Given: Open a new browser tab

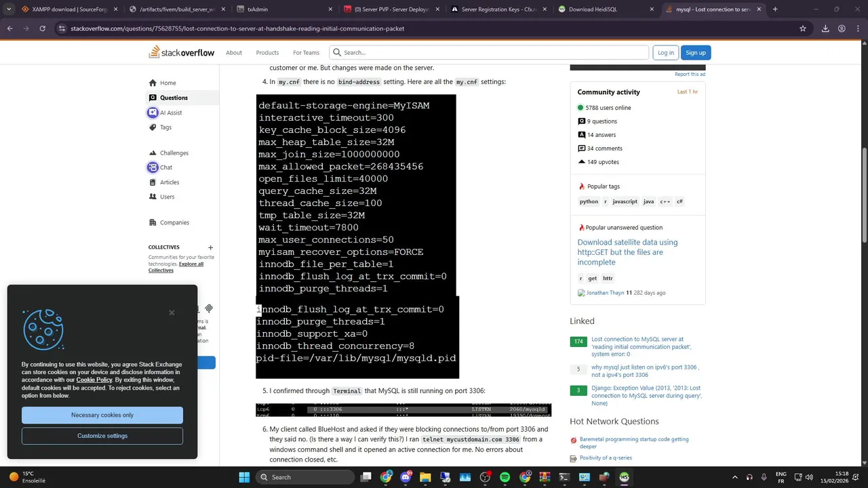Looking at the screenshot, I should click(775, 9).
